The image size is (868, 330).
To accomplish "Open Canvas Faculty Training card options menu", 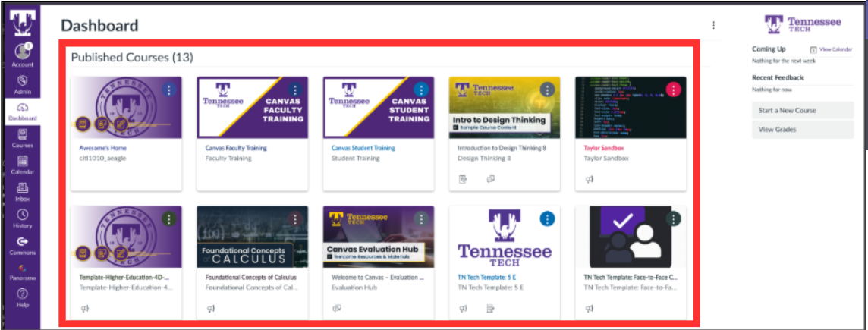I will click(x=295, y=90).
